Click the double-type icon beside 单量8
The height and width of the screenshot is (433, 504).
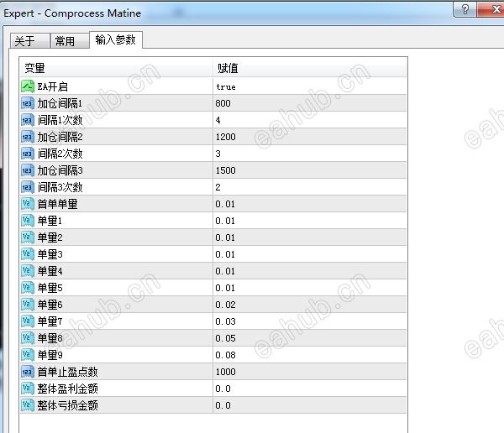pyautogui.click(x=28, y=338)
